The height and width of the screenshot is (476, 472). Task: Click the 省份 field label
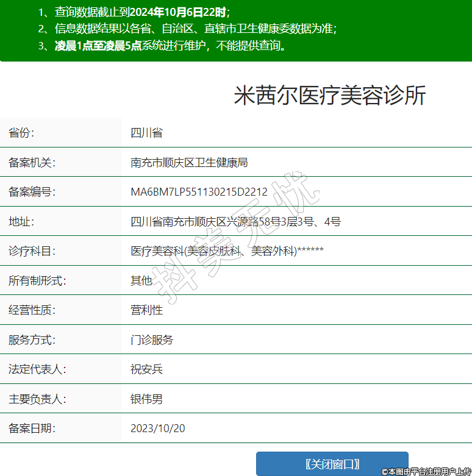click(x=21, y=133)
